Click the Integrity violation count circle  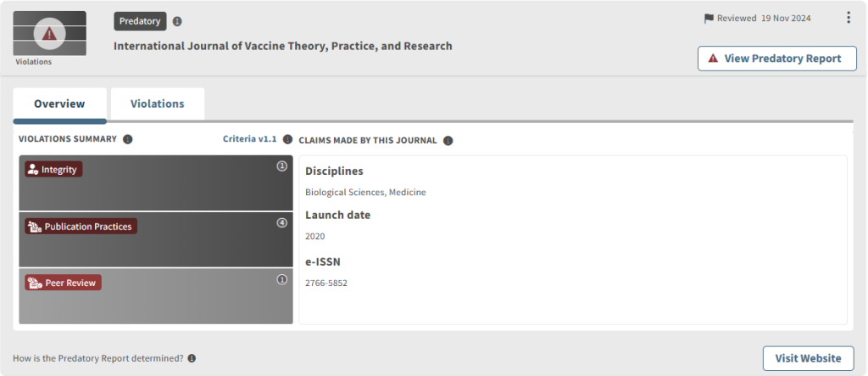[282, 166]
